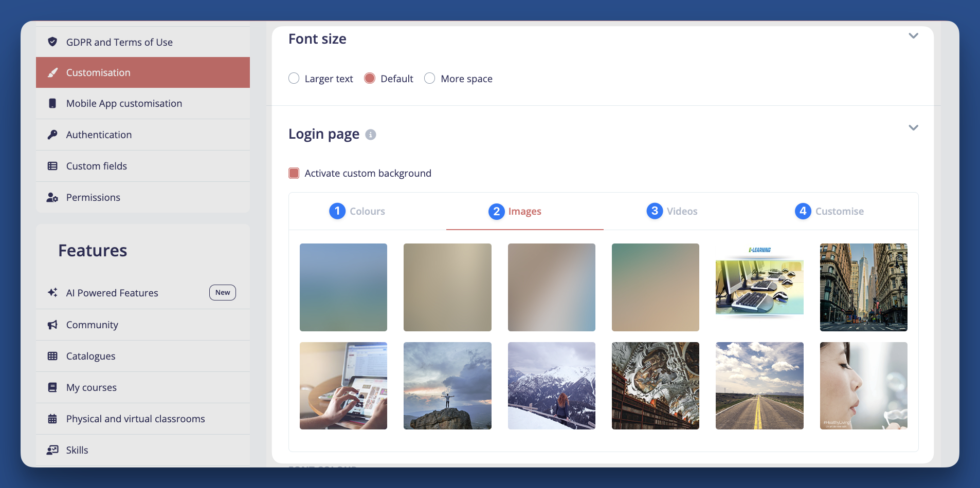Click the New badge
The height and width of the screenshot is (488, 980).
point(223,292)
